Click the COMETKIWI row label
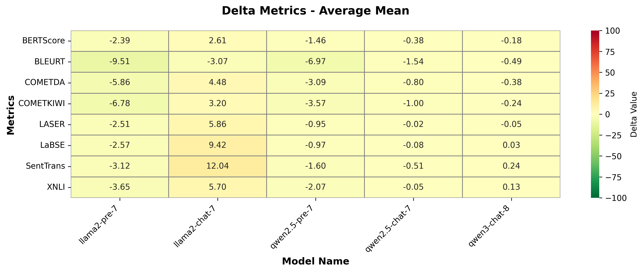Image resolution: width=644 pixels, height=272 pixels. (x=41, y=103)
